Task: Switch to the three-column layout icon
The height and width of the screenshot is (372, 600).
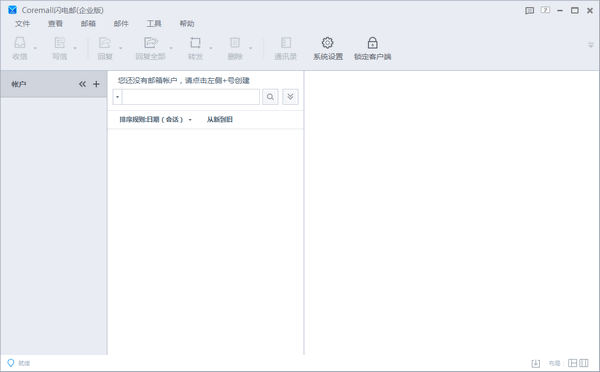Action: tap(584, 363)
